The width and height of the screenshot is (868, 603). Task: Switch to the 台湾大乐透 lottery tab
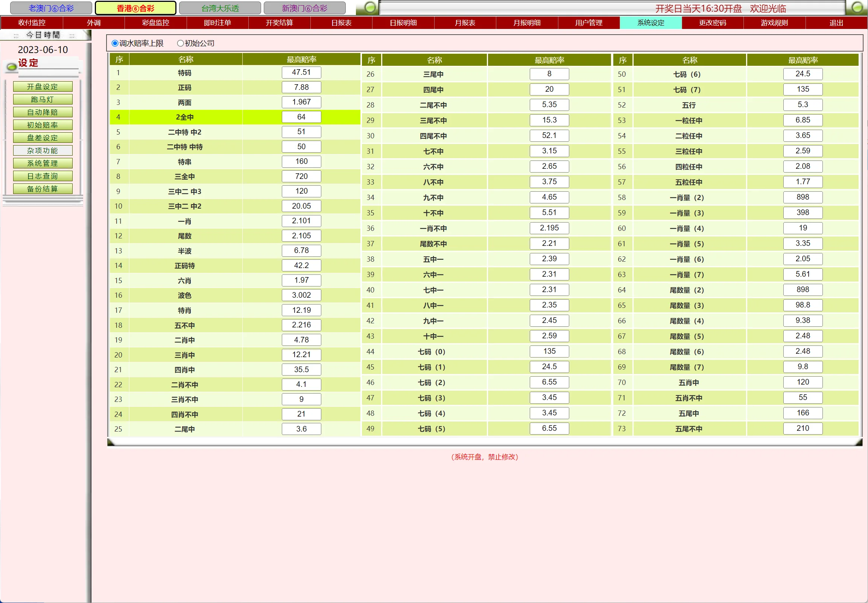(220, 8)
